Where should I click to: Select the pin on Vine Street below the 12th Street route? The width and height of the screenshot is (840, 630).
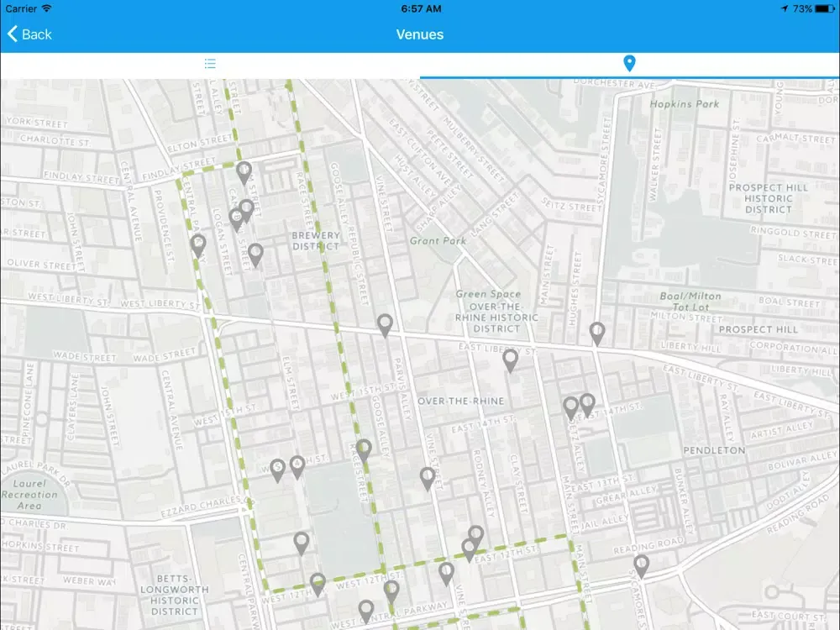point(446,574)
